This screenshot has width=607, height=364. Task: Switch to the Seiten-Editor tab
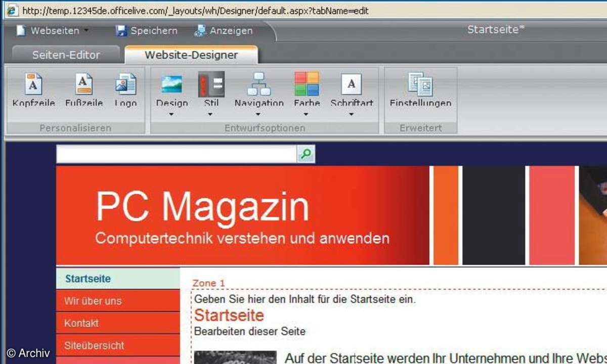point(66,55)
